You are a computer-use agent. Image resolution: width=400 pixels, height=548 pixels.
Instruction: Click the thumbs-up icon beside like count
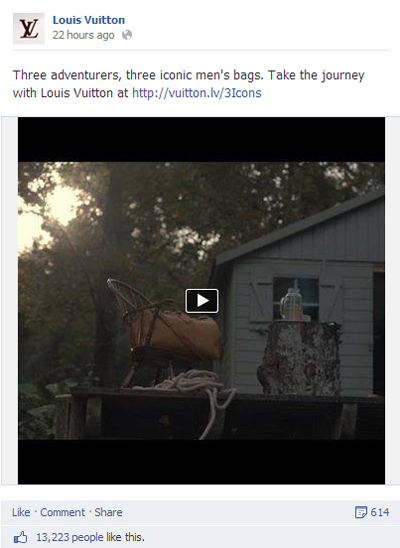pyautogui.click(x=21, y=537)
